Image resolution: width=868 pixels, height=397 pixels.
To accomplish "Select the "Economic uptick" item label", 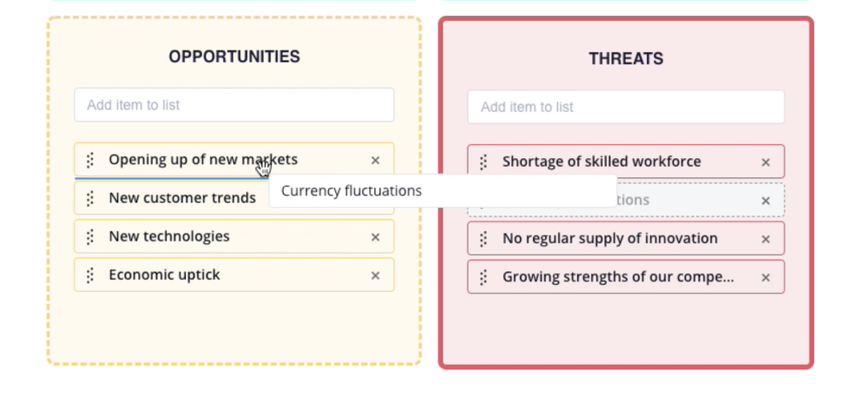I will [x=164, y=275].
